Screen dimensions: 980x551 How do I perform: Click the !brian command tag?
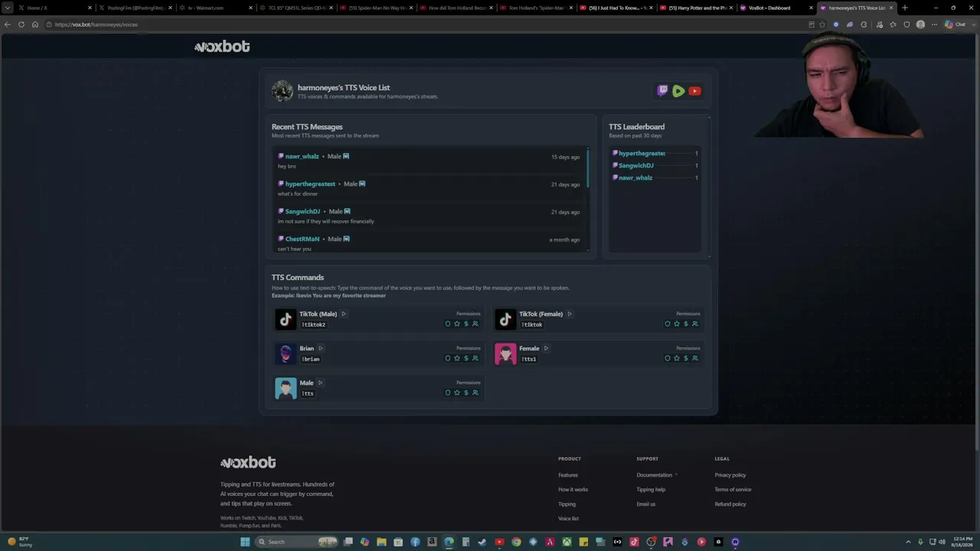point(310,359)
